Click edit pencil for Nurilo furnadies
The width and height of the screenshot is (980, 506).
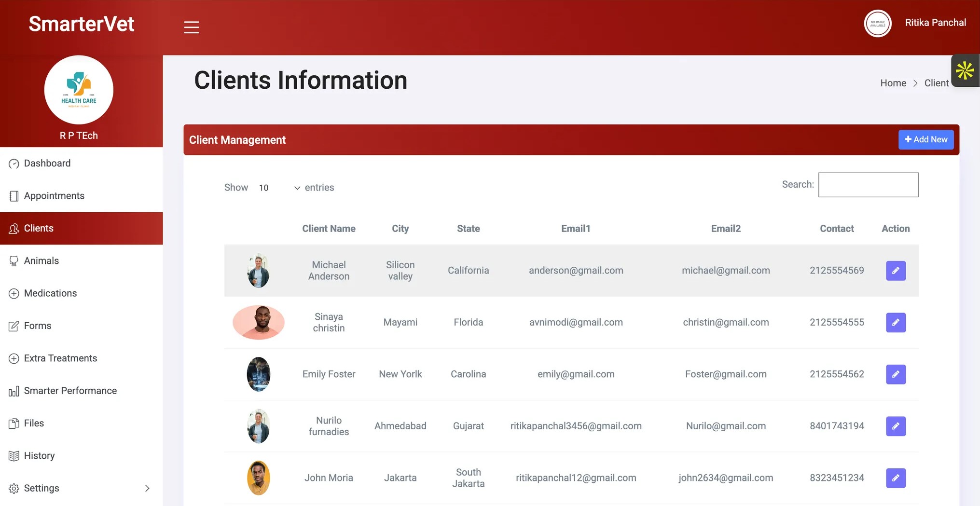[896, 426]
